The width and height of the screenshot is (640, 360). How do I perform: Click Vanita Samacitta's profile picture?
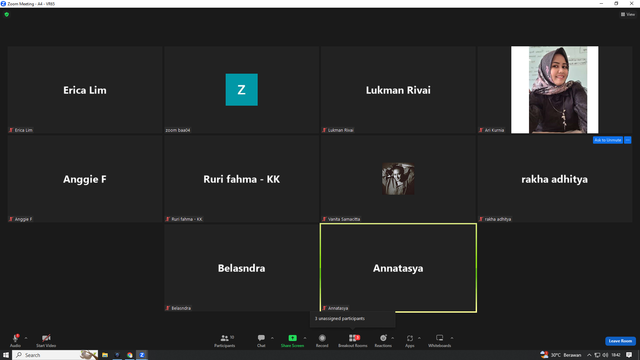point(398,179)
